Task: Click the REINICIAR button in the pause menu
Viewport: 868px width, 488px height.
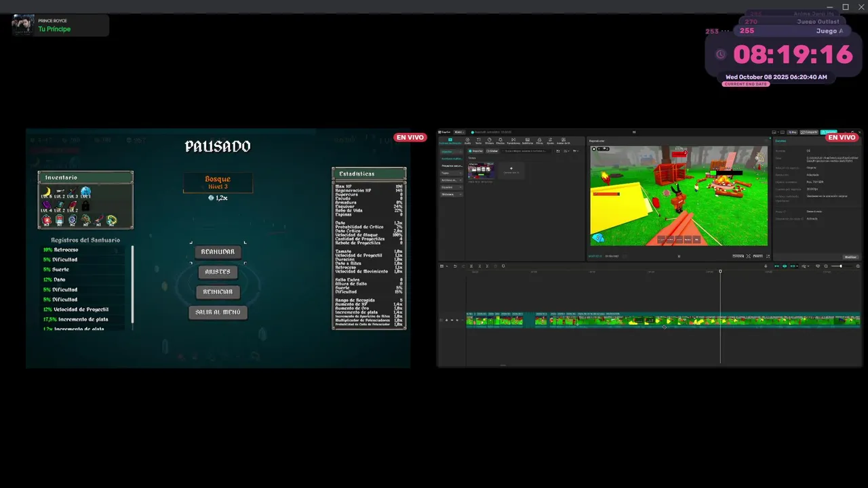Action: (218, 292)
